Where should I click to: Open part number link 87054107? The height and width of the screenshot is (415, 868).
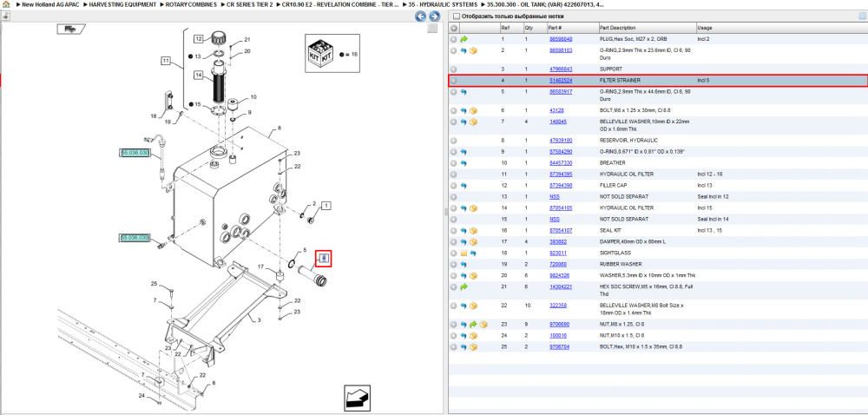[x=560, y=231]
